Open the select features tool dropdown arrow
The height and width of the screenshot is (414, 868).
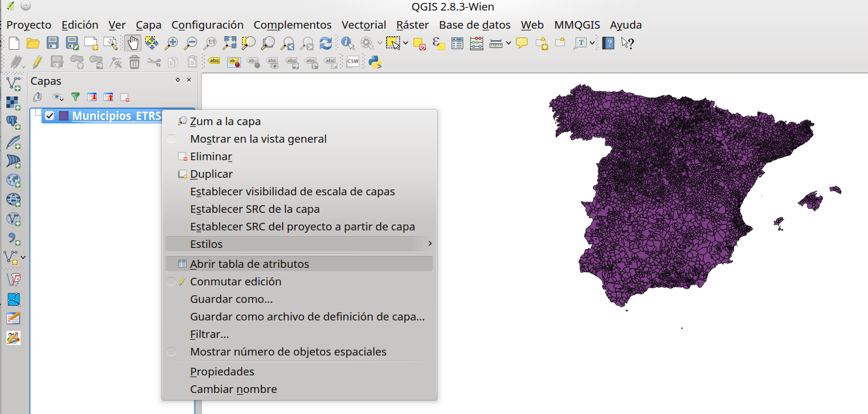[406, 43]
